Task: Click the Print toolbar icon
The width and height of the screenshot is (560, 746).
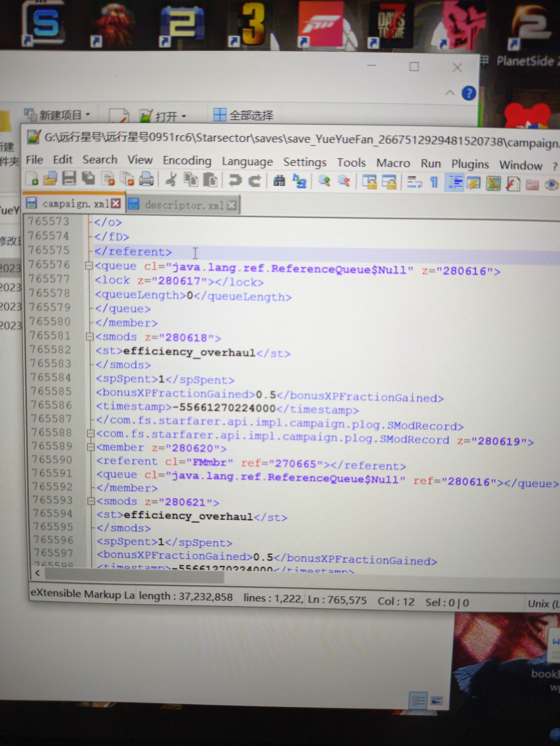Action: pos(146,179)
